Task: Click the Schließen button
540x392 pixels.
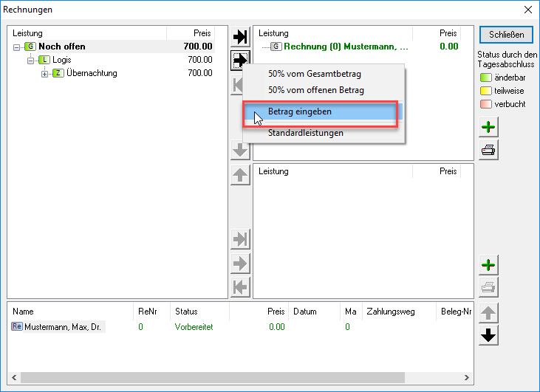Action: [506, 35]
